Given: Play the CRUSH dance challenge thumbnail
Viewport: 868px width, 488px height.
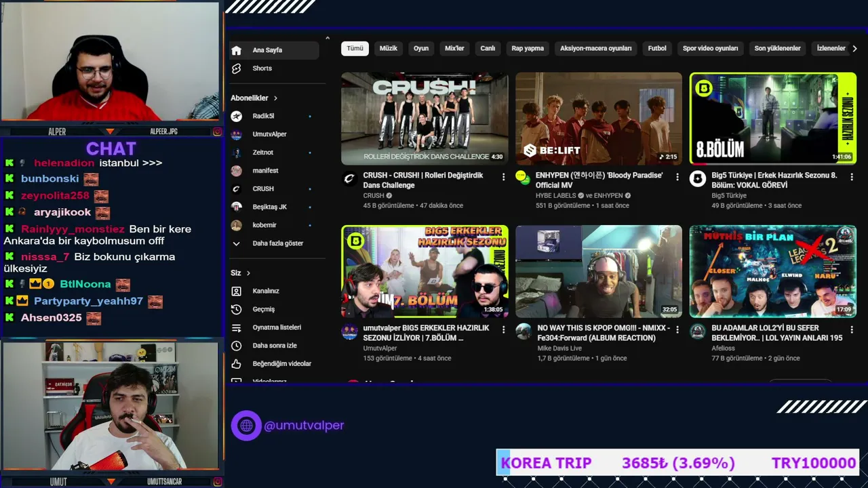Looking at the screenshot, I should [425, 119].
